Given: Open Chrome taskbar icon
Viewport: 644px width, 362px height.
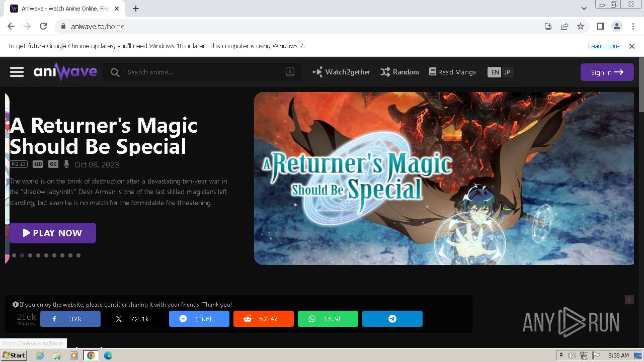Looking at the screenshot, I should click(91, 355).
